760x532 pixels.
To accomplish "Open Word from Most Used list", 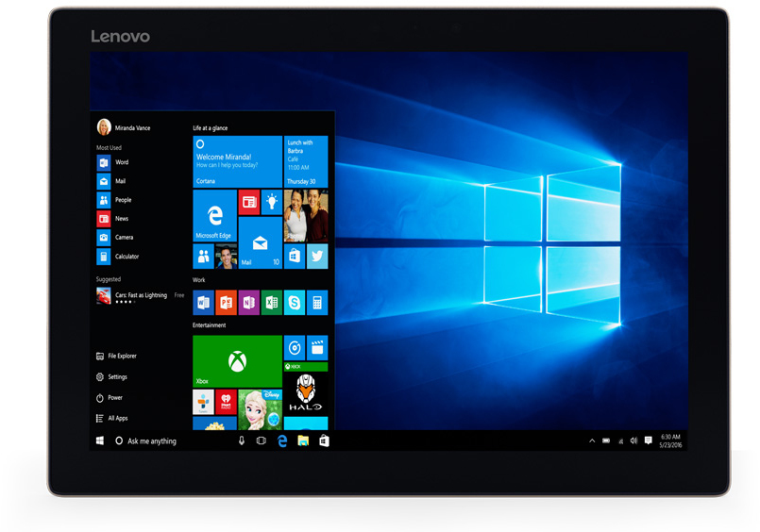I will pos(113,162).
